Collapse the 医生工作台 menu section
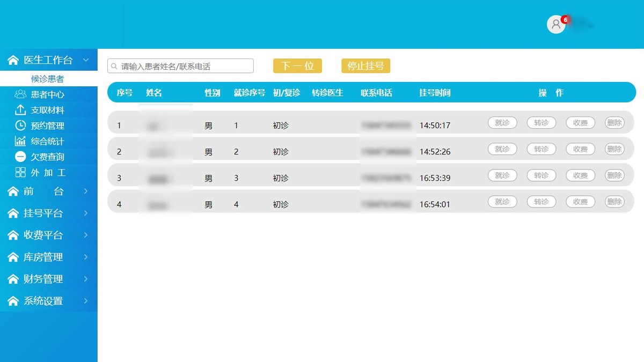 pyautogui.click(x=86, y=60)
